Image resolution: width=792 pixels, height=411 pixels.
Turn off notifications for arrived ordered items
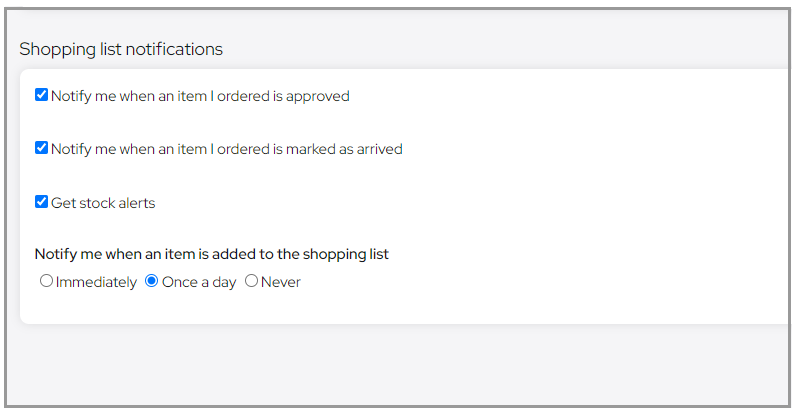[41, 148]
